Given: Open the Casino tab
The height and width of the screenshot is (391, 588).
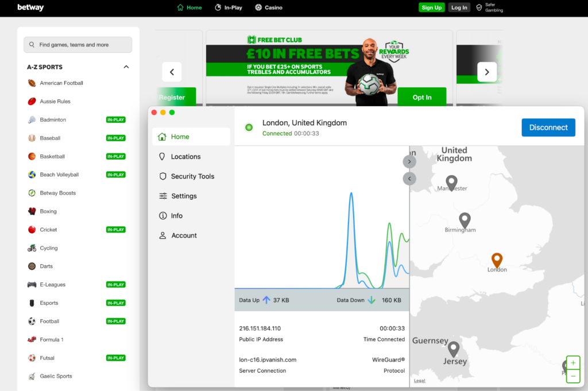Looking at the screenshot, I should [x=269, y=7].
